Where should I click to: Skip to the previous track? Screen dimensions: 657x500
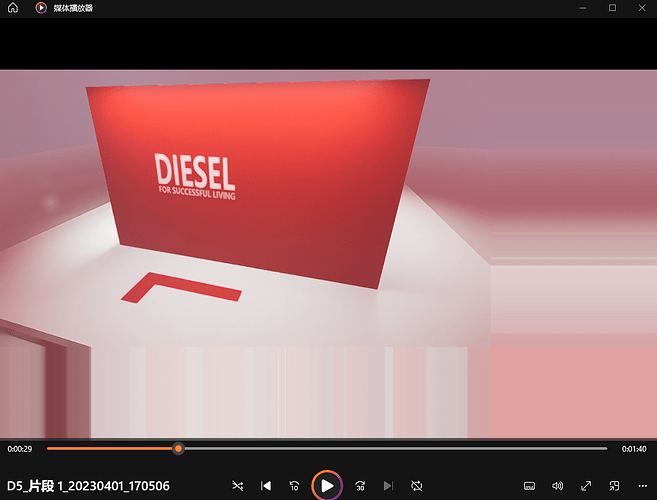[266, 486]
